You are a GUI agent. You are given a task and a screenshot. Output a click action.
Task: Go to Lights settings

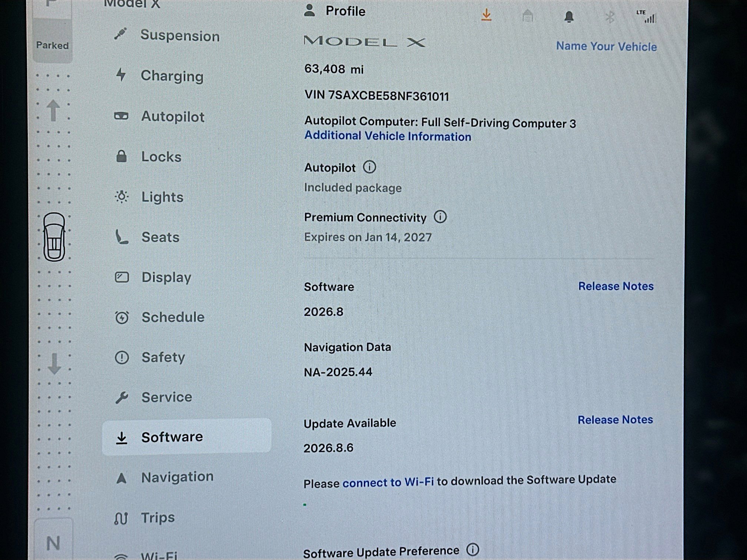(162, 197)
